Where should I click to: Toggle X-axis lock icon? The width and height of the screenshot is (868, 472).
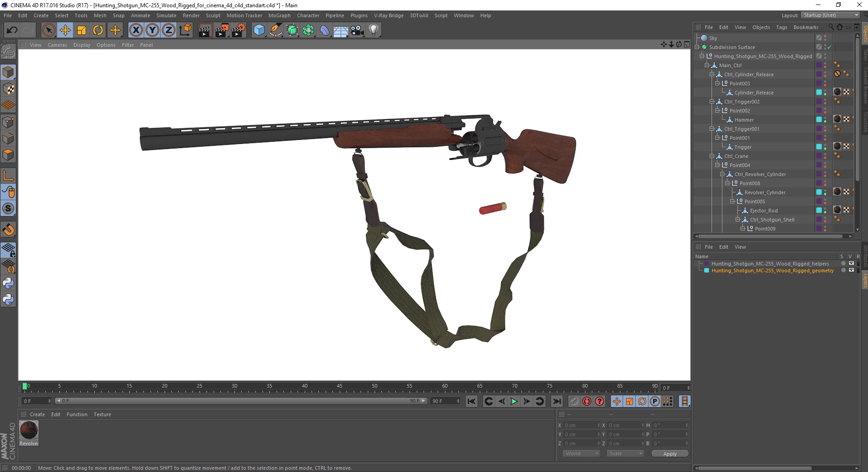point(136,30)
